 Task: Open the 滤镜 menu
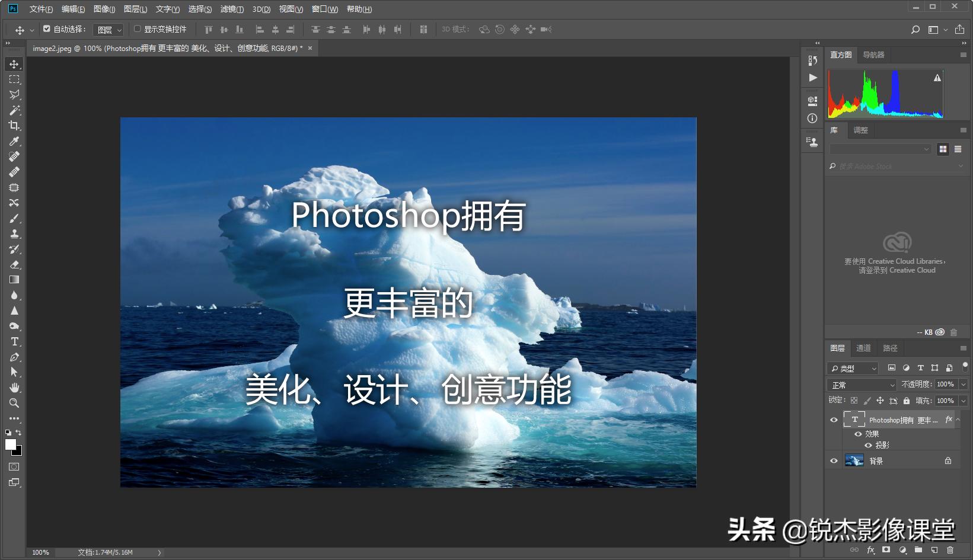[x=232, y=9]
